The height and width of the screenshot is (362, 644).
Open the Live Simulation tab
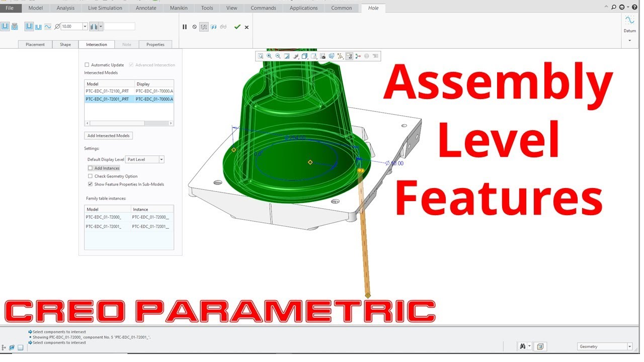click(105, 8)
